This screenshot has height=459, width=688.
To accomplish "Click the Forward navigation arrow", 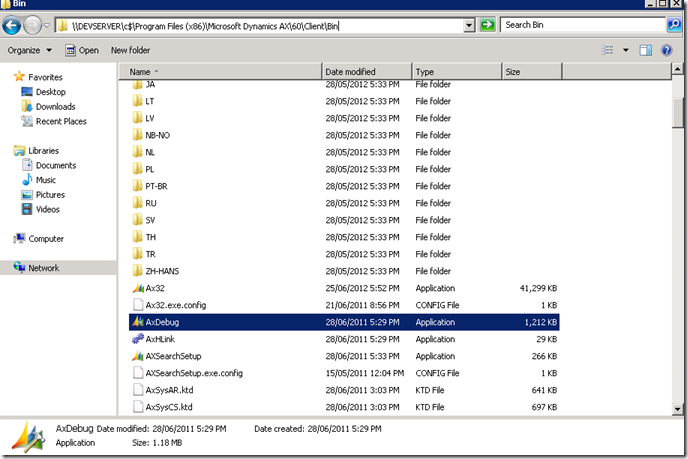I will pos(32,25).
